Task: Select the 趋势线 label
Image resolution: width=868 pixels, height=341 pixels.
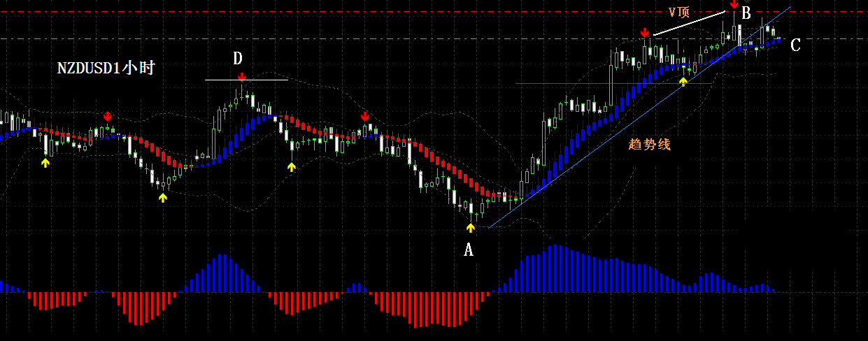Action: [x=650, y=145]
